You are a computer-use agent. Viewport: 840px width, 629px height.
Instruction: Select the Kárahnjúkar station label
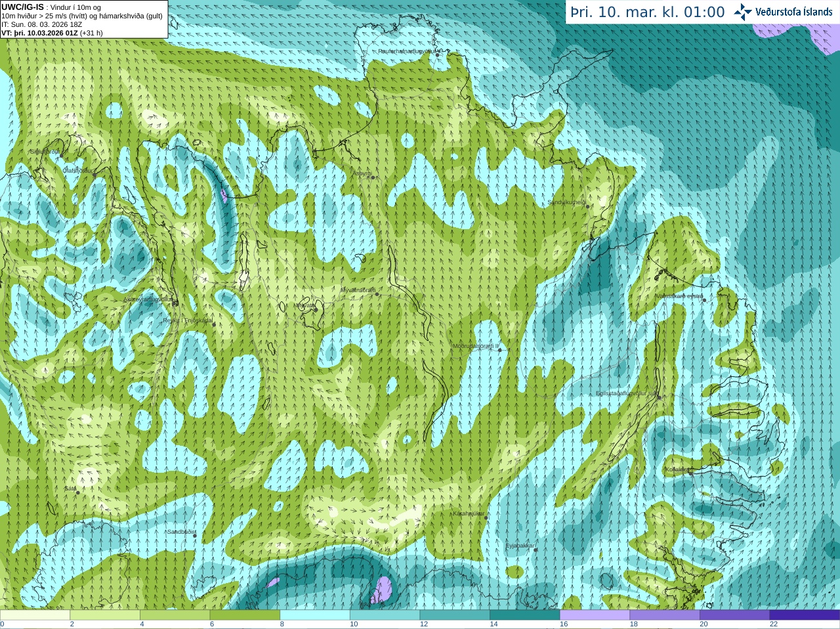469,513
